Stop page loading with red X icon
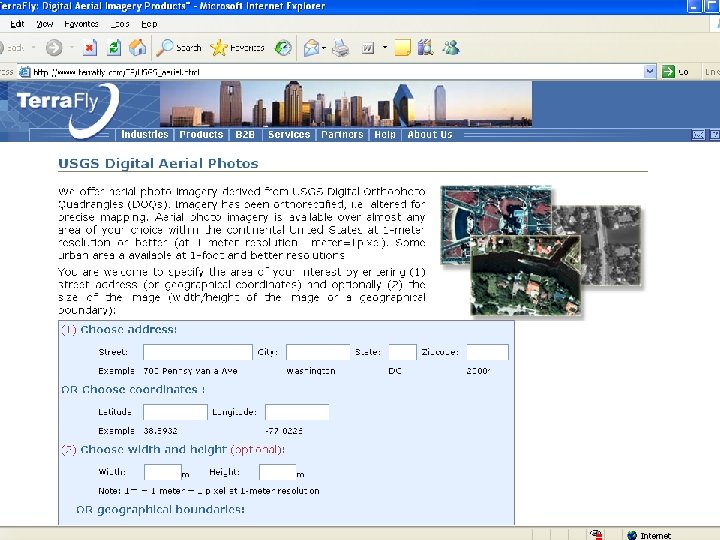This screenshot has width=720, height=540. (90, 47)
